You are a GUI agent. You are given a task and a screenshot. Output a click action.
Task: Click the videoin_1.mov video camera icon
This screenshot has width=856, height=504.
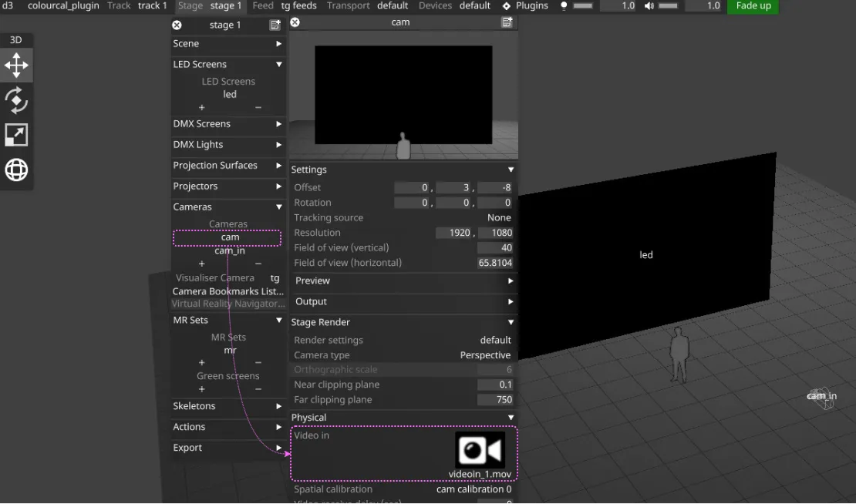(x=480, y=452)
